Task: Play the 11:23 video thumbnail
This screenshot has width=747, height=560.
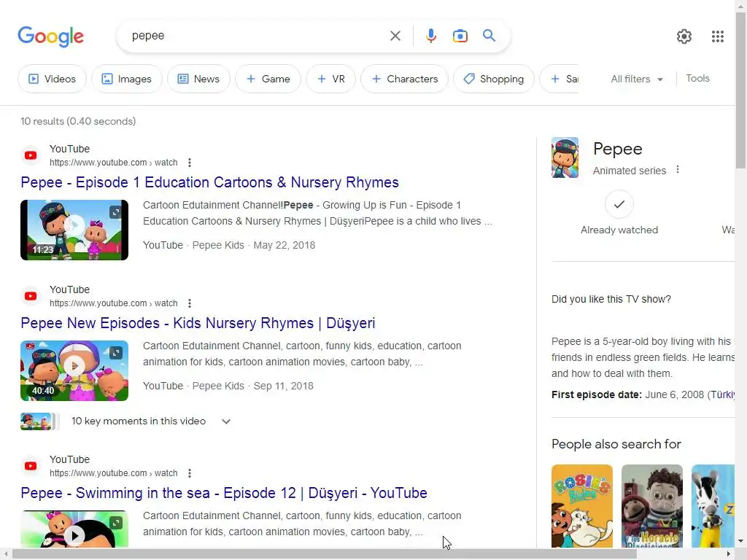Action: (74, 230)
